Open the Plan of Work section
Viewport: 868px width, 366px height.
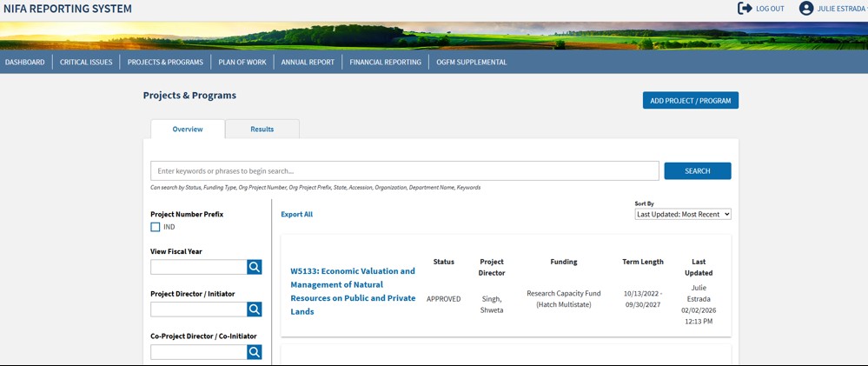[242, 62]
